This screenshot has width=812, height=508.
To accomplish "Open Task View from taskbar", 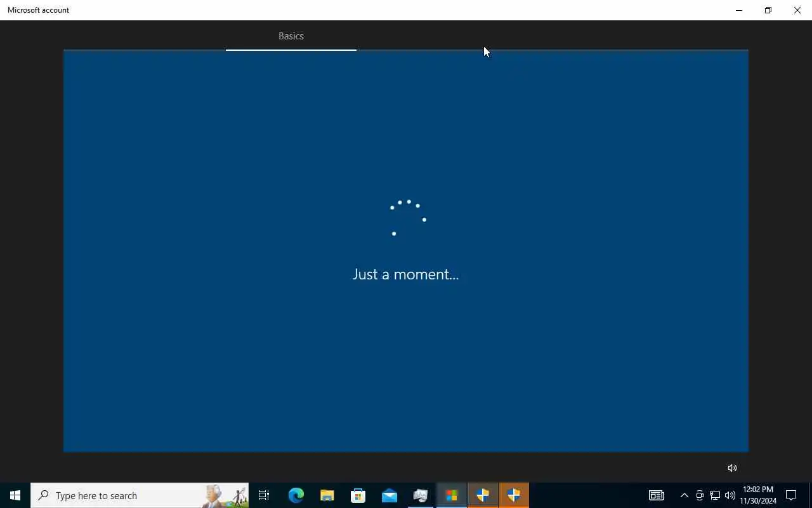I will click(264, 495).
